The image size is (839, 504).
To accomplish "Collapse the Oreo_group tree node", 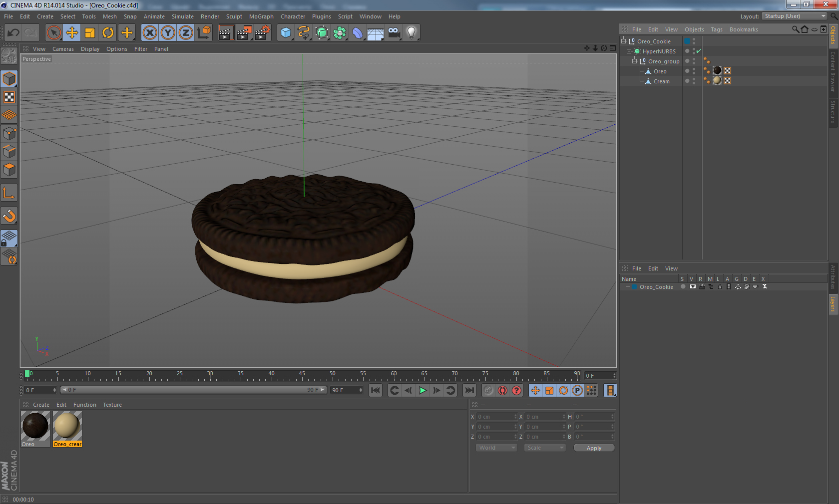I will [635, 61].
